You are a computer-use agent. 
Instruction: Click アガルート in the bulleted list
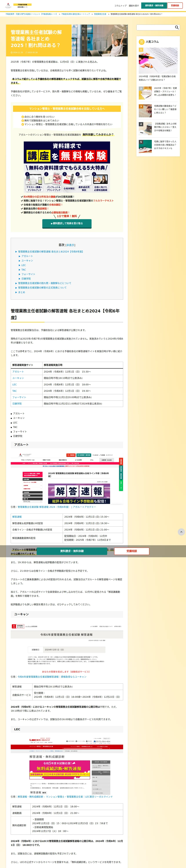click(x=19, y=413)
